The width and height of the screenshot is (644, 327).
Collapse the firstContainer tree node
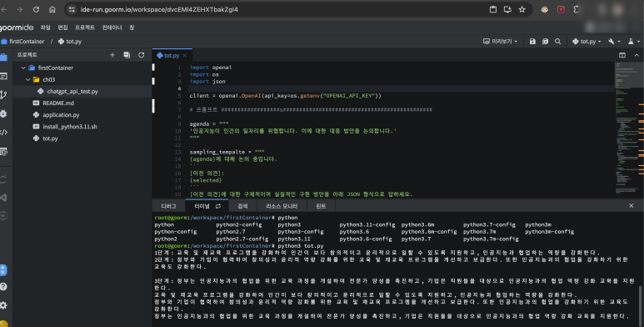click(x=23, y=68)
